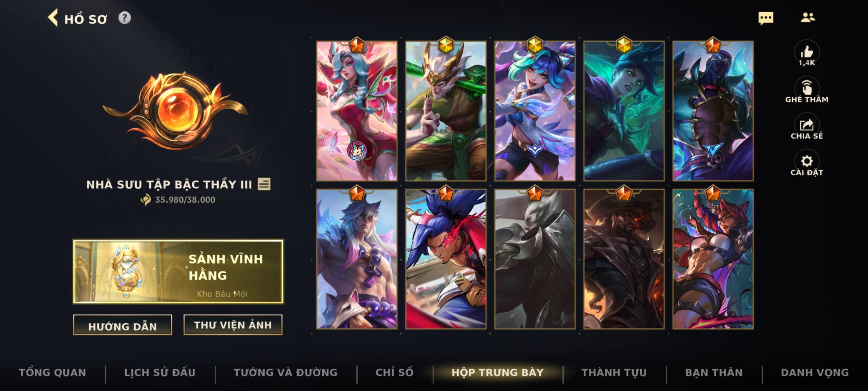This screenshot has height=391, width=868.
Task: Open the cowboy hat skin card
Action: (624, 259)
